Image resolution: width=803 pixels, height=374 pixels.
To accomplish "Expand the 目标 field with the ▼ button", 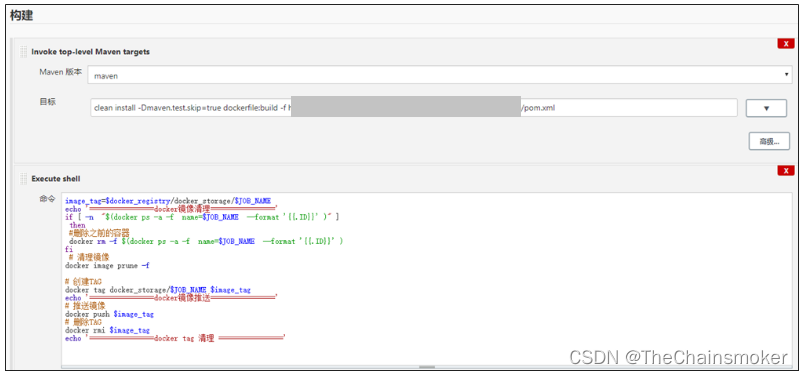I will tap(766, 108).
